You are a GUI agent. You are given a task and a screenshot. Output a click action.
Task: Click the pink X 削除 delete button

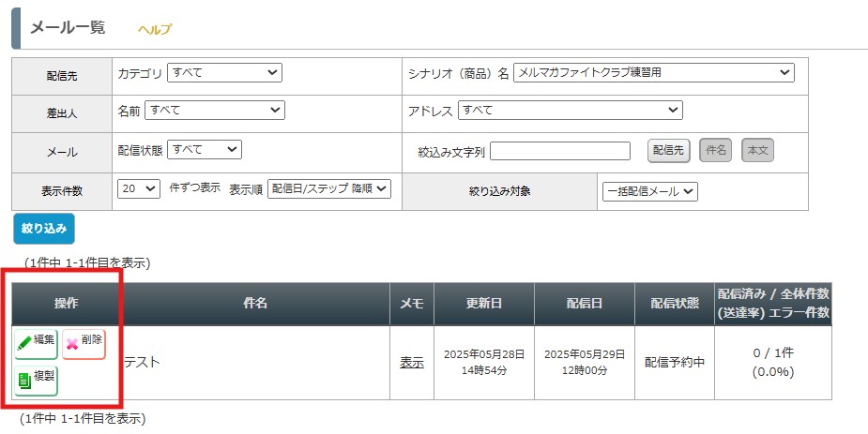click(x=84, y=344)
